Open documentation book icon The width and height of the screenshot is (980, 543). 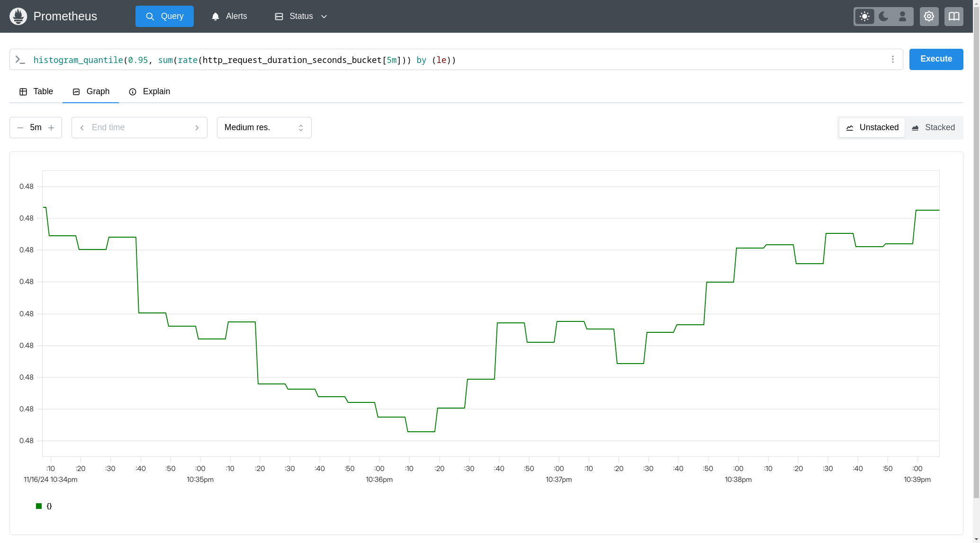tap(953, 17)
